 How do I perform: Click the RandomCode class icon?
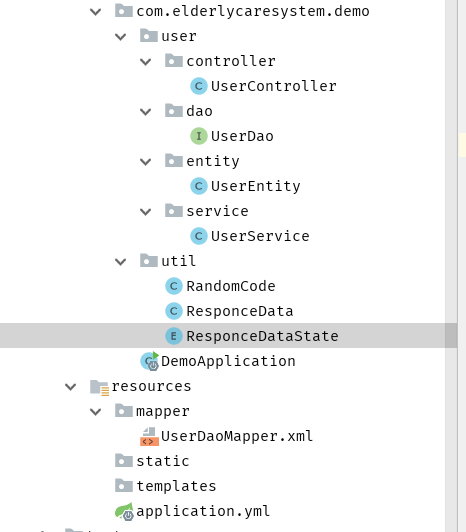coord(174,286)
